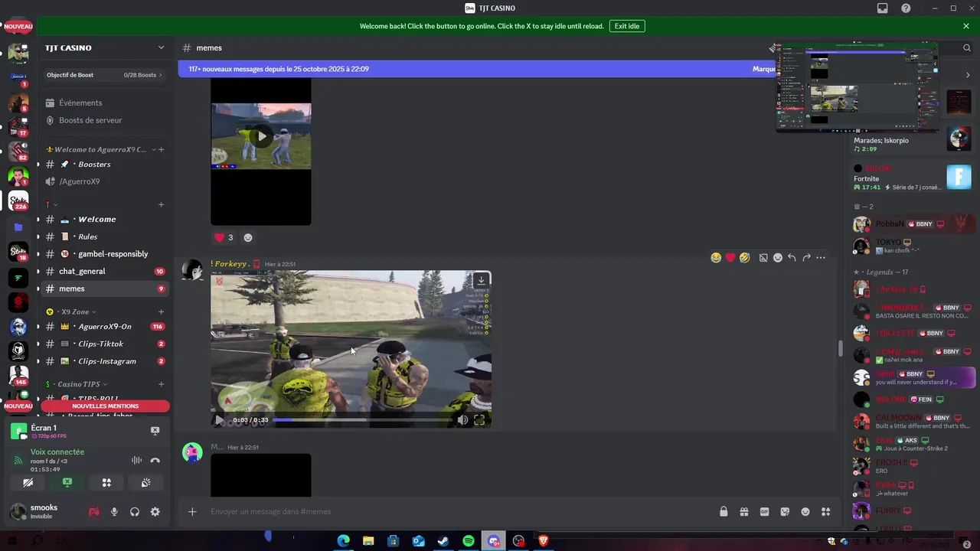Open the emoji picker in message bar
Screen dimensions: 980x551
805,512
